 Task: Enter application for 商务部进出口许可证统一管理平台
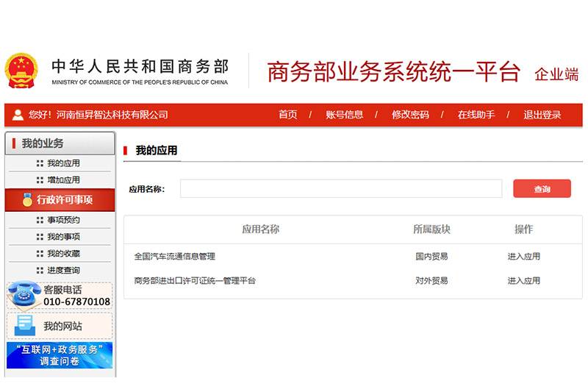[523, 281]
